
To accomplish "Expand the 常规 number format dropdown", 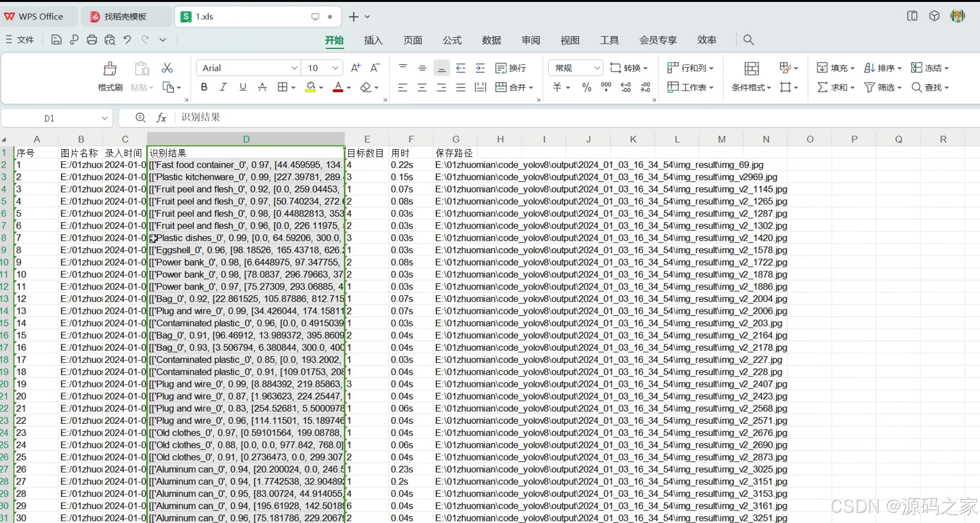I will [597, 68].
